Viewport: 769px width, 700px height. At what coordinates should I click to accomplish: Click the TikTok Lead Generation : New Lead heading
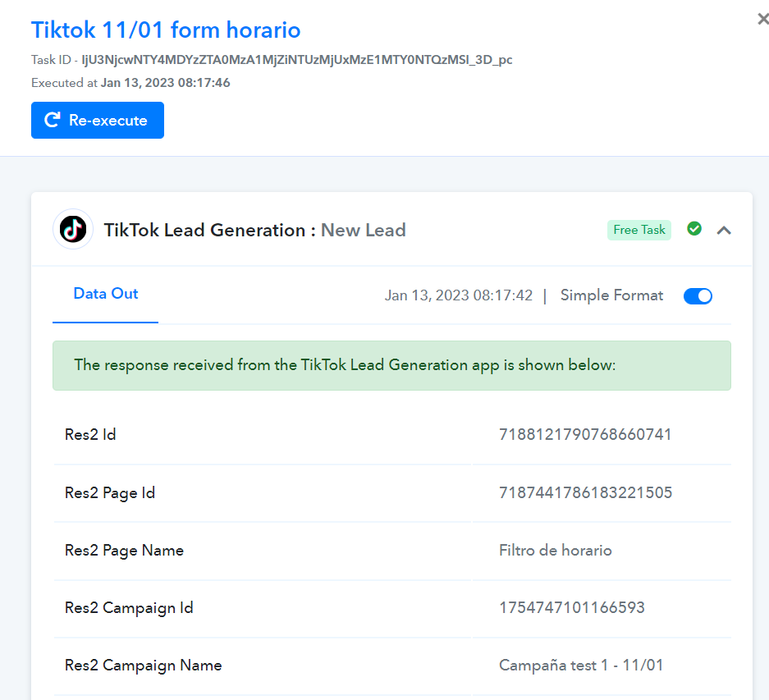coord(254,230)
